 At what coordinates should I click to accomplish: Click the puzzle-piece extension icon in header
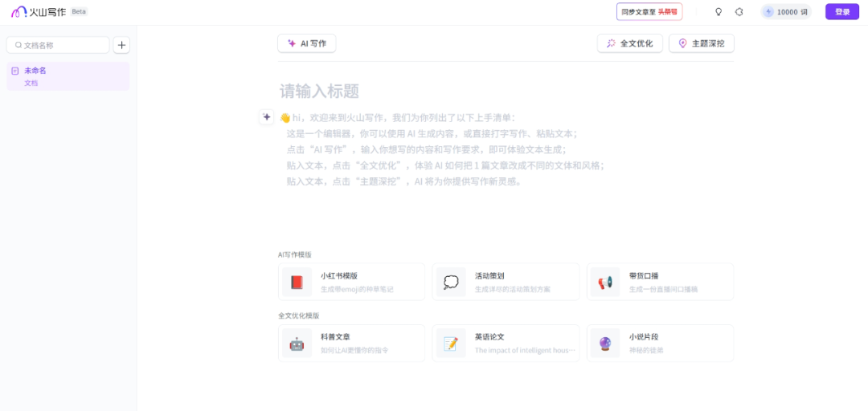(739, 11)
